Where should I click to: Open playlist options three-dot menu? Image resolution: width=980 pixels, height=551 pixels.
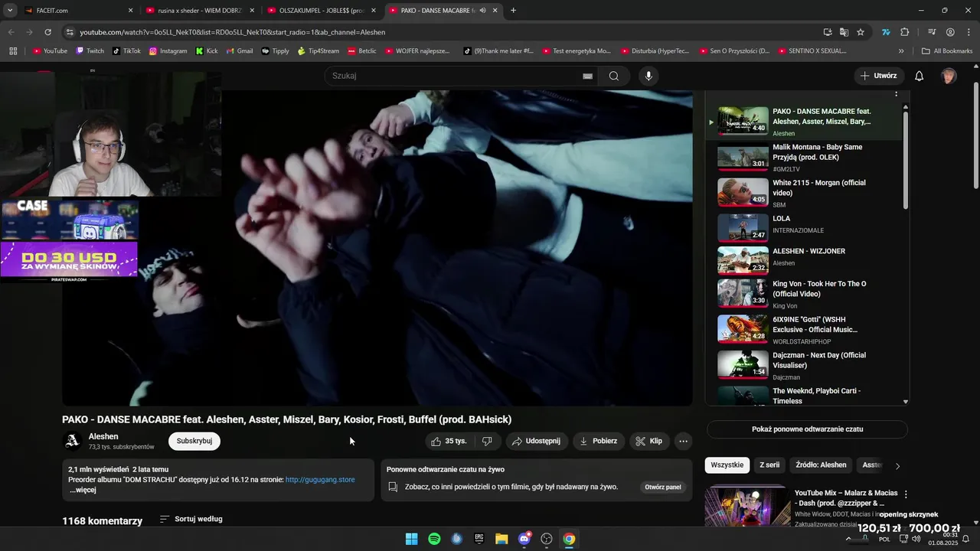click(x=896, y=93)
